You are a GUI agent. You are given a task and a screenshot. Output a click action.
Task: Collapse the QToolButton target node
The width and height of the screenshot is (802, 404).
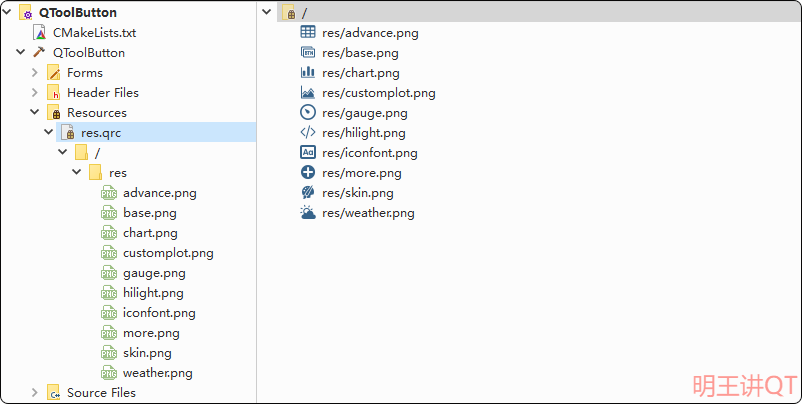pyautogui.click(x=20, y=52)
